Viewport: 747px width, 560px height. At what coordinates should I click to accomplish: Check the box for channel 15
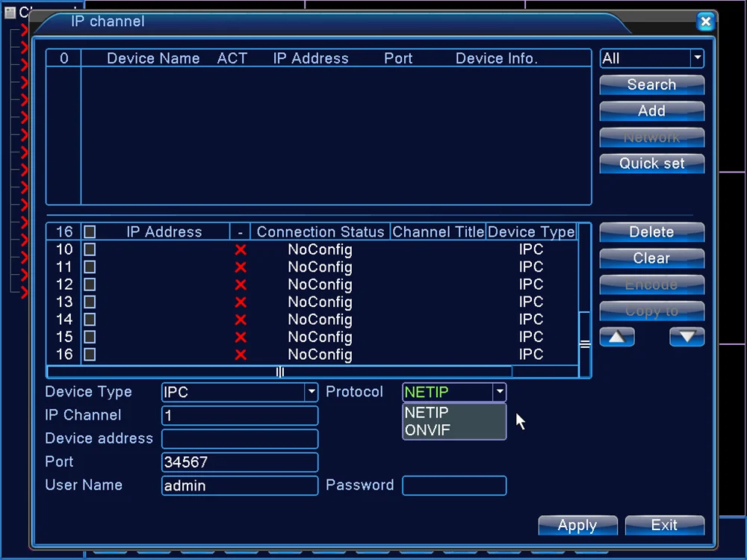pyautogui.click(x=90, y=337)
